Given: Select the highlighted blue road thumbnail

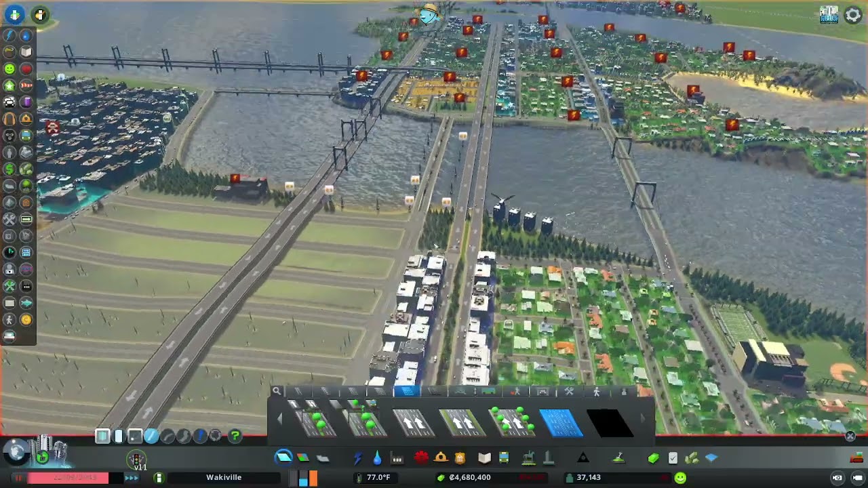Looking at the screenshot, I should [x=561, y=423].
